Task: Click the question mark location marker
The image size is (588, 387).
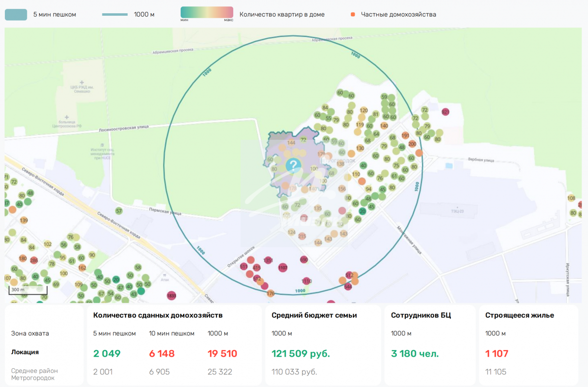Action: 293,165
